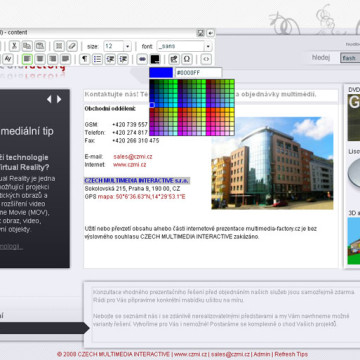Screen dimensions: 360x360
Task: Toggle justify text alignment
Action: click(65, 59)
